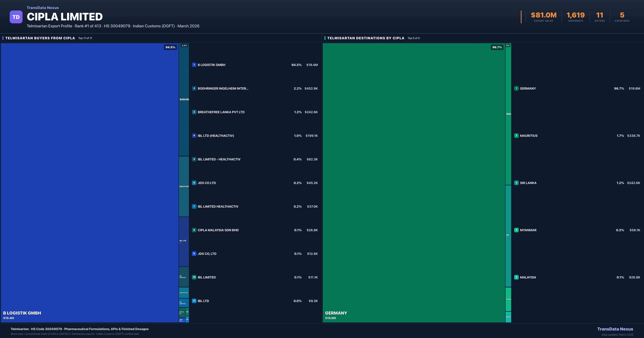
Task: Select the rank 3 badge beside BREATHEFREE LANKA PVT LTD
Action: [x=194, y=112]
